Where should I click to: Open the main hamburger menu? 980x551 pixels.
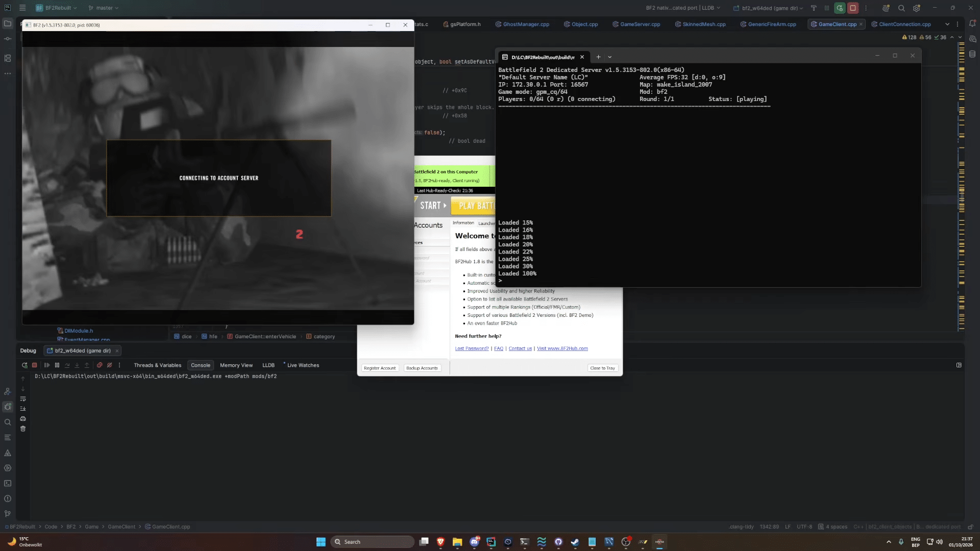(22, 8)
